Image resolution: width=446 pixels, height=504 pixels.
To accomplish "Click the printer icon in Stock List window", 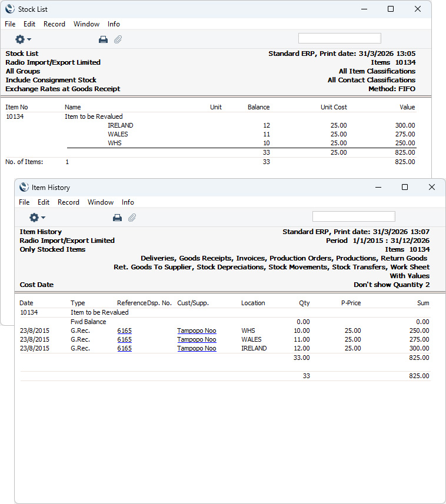I will (x=103, y=39).
